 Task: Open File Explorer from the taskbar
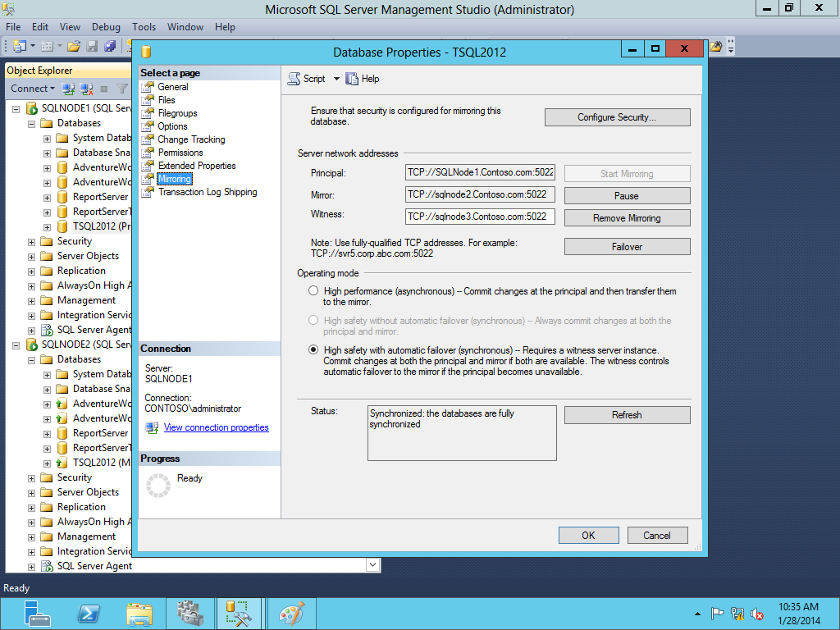click(x=139, y=614)
